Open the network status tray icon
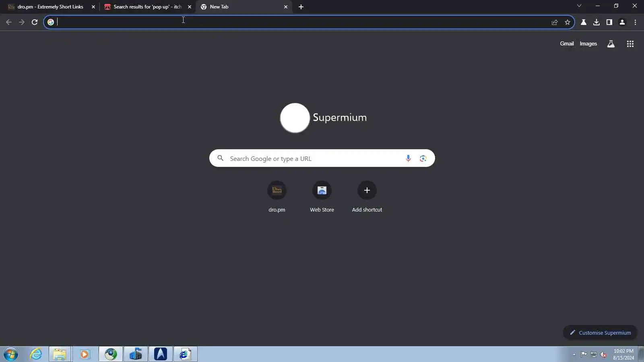 point(594,354)
